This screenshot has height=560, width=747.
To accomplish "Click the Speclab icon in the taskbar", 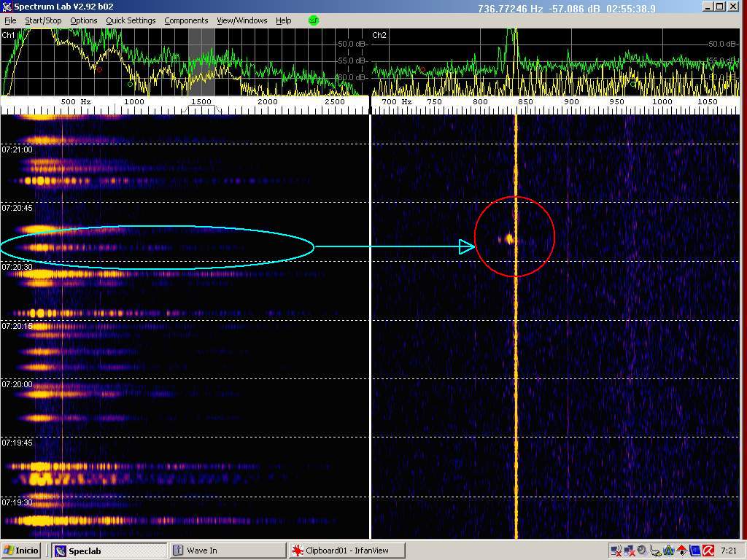I will click(x=61, y=551).
